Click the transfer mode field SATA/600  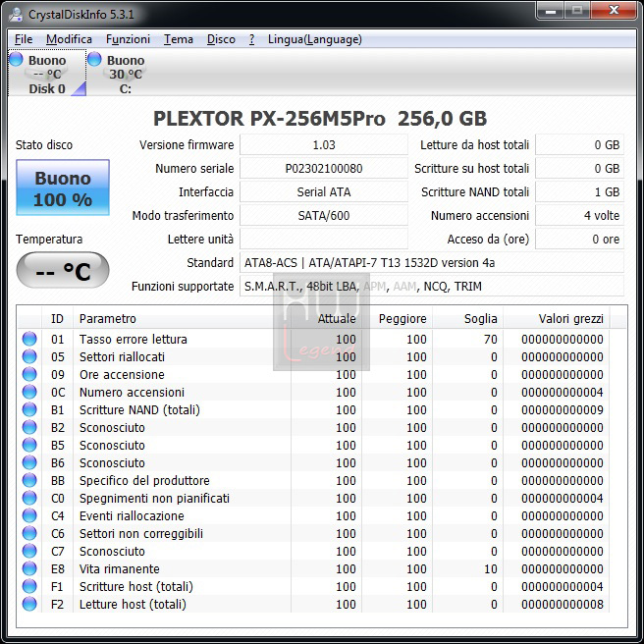[x=324, y=216]
